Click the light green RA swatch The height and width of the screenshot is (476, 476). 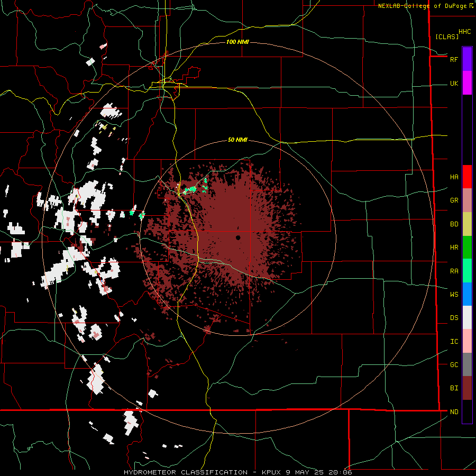coord(467,270)
